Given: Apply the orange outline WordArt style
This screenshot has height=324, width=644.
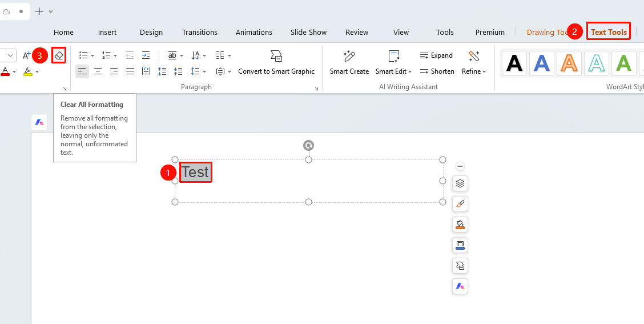Looking at the screenshot, I should (569, 63).
